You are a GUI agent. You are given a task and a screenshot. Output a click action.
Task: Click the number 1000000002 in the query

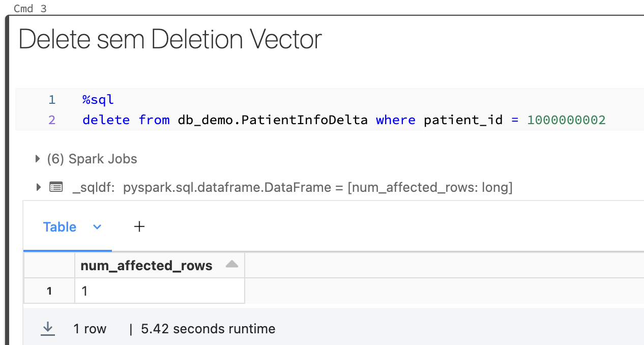[566, 120]
